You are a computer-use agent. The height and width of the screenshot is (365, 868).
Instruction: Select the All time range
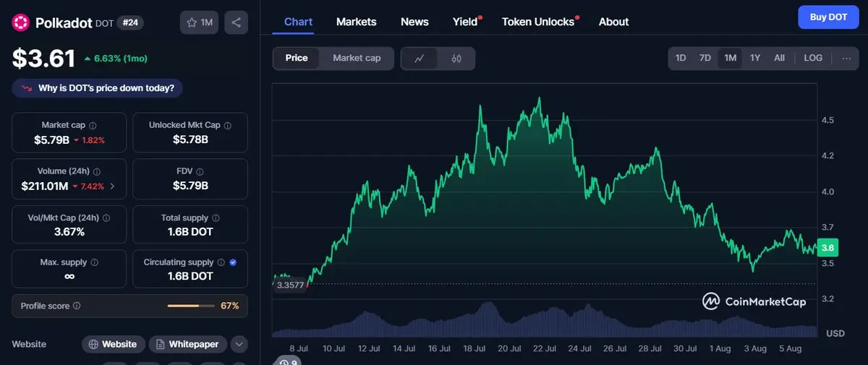[x=779, y=58]
